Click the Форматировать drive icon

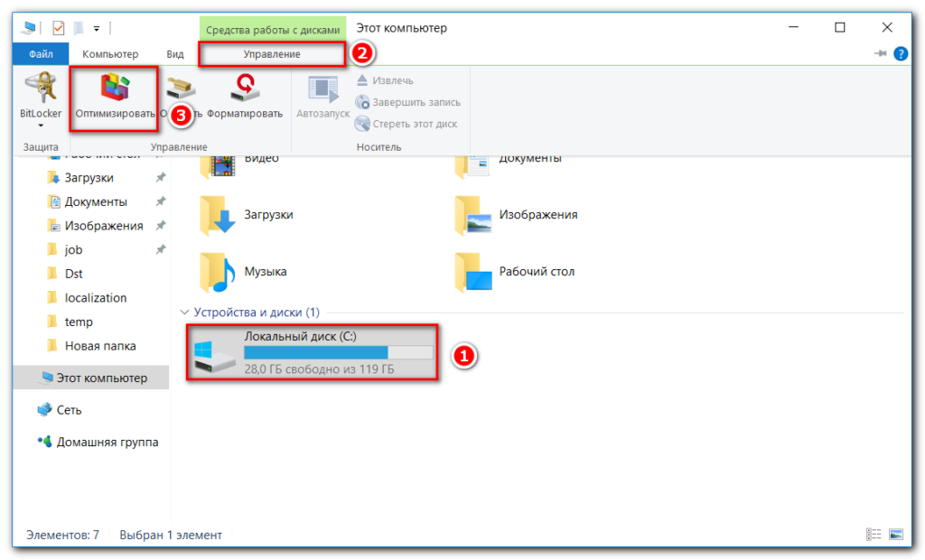pos(244,88)
